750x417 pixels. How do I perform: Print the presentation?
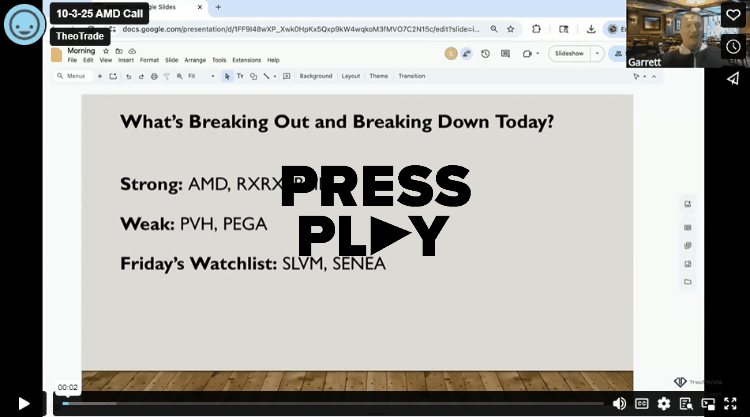(154, 76)
